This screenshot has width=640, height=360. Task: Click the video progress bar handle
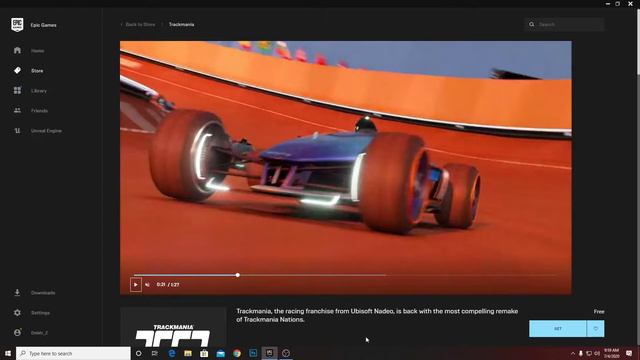[238, 275]
